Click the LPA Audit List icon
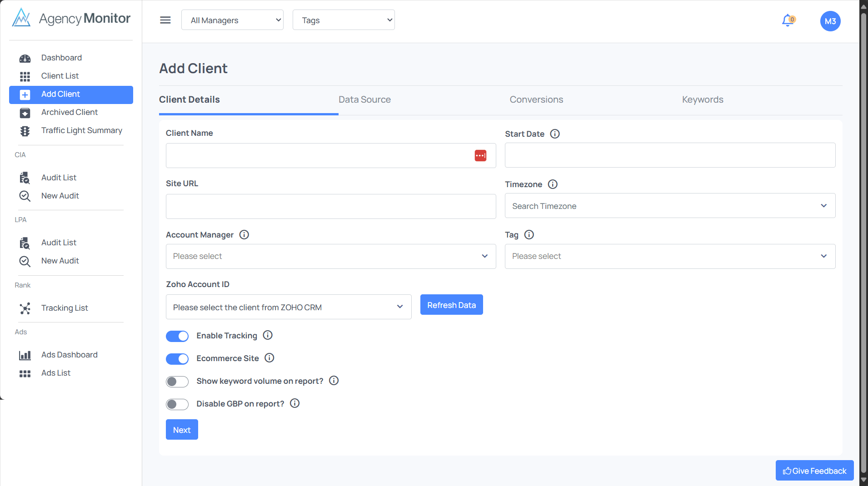This screenshot has height=486, width=868. [25, 243]
